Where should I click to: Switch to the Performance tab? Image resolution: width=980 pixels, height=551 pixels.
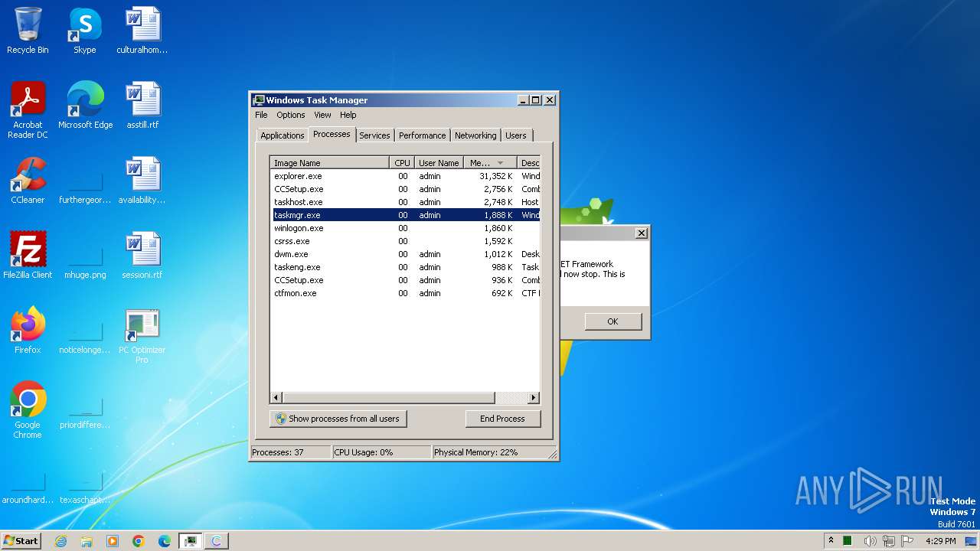click(422, 135)
